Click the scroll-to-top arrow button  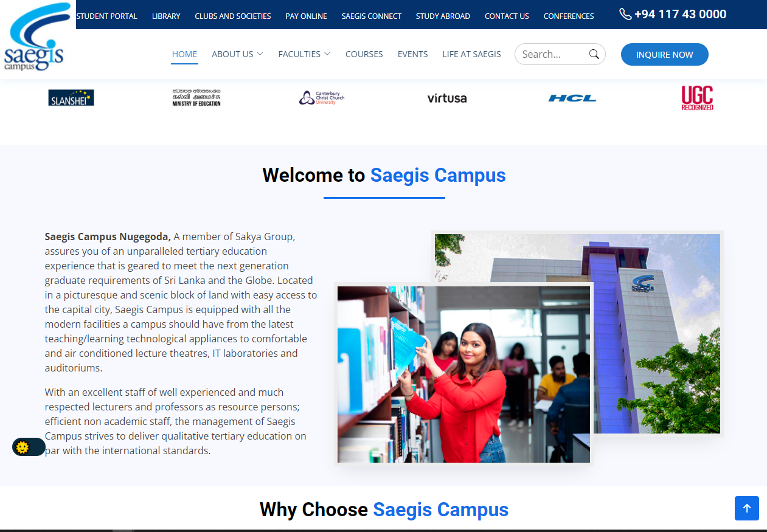(747, 508)
